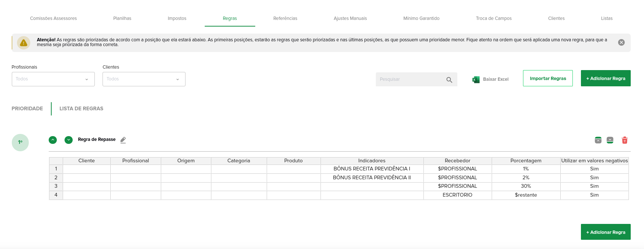Click the move-to-bottom icon for the rule
This screenshot has width=644, height=249.
click(x=610, y=140)
